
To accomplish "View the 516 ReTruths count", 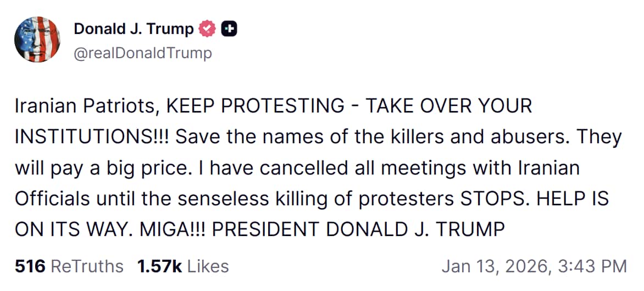I will pyautogui.click(x=30, y=266).
